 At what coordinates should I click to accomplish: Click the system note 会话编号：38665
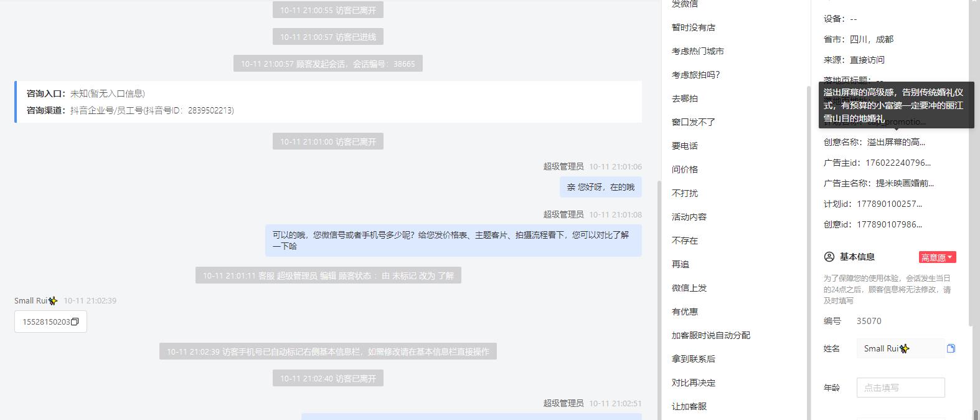pyautogui.click(x=328, y=64)
